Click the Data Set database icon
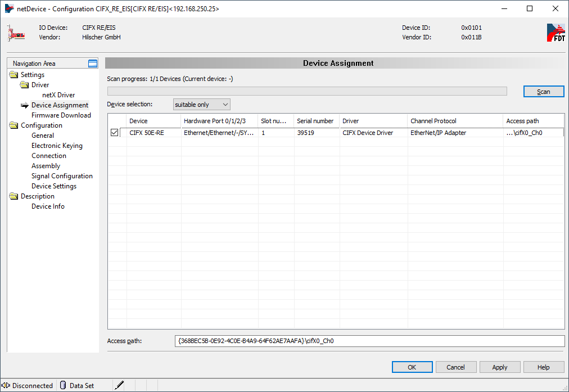This screenshot has width=569, height=392. click(x=63, y=385)
